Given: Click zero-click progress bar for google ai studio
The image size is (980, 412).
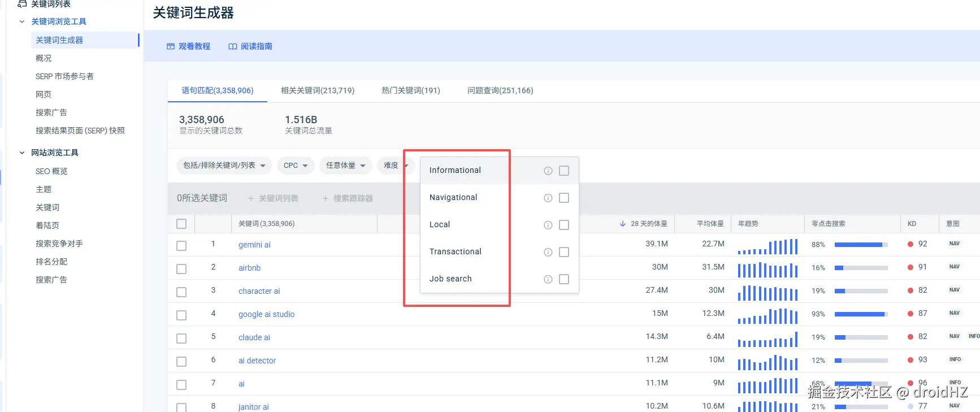Looking at the screenshot, I should click(x=861, y=314).
